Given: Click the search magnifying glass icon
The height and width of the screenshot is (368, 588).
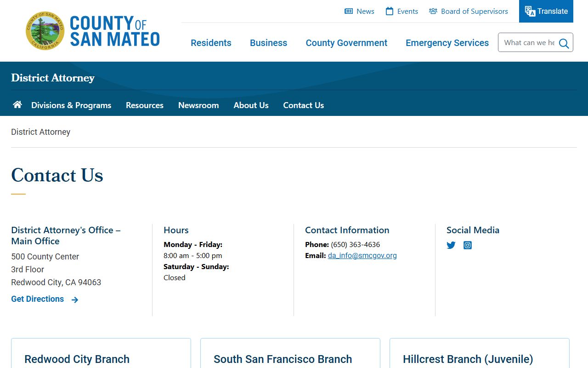Looking at the screenshot, I should [x=564, y=43].
